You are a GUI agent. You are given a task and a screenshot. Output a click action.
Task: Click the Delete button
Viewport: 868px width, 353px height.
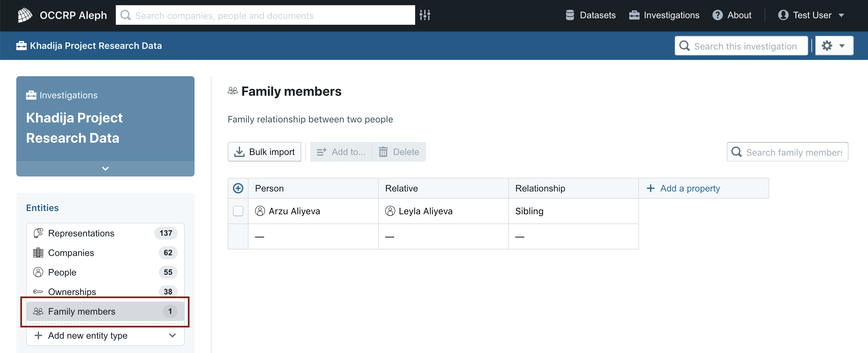(x=399, y=152)
